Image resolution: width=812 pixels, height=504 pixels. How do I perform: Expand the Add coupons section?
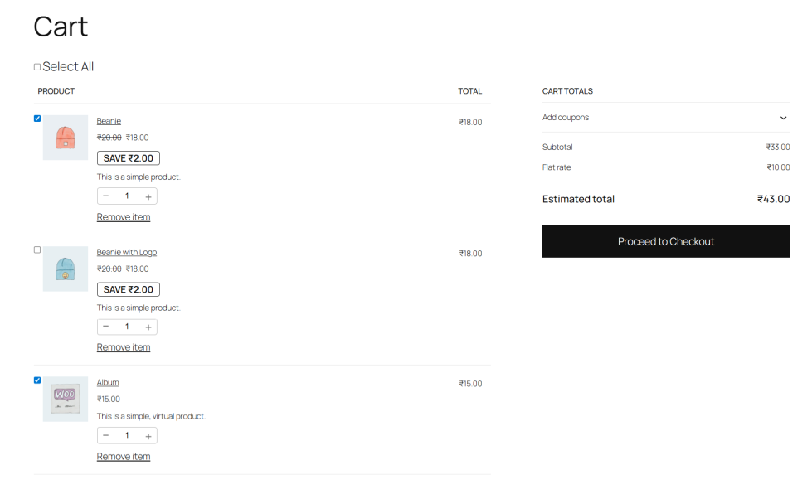pyautogui.click(x=783, y=118)
